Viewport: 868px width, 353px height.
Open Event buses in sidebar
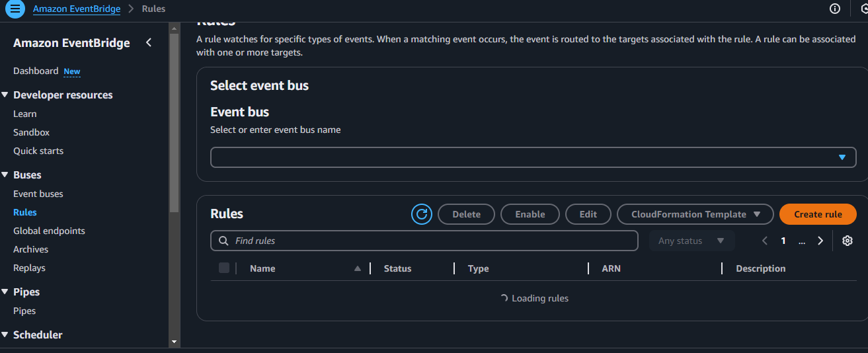[x=38, y=194]
